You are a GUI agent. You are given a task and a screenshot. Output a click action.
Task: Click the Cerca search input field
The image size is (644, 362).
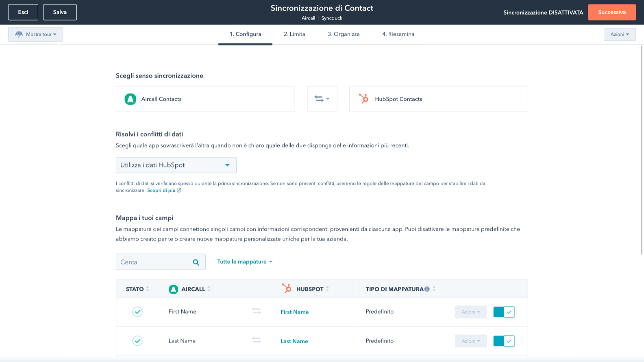(154, 262)
